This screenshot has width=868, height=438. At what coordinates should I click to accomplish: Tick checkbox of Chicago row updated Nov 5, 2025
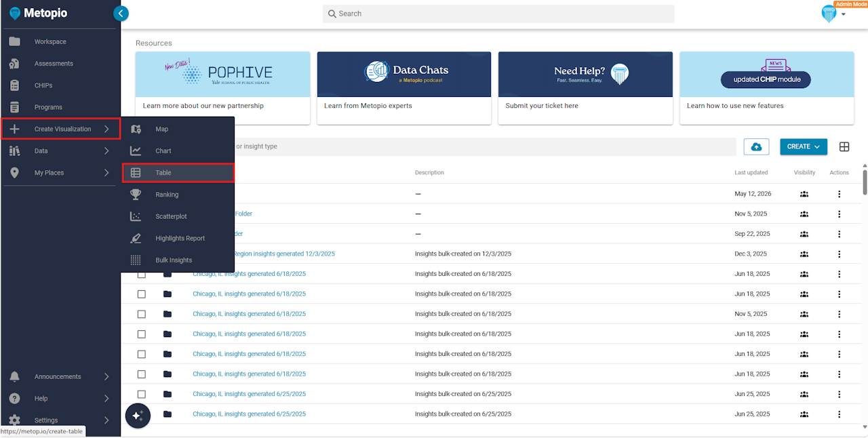[x=142, y=314]
